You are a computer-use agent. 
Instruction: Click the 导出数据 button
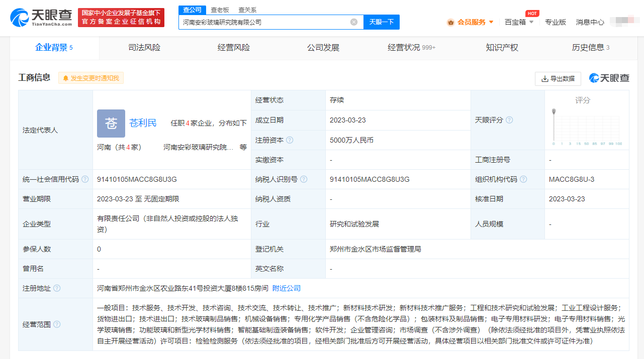point(558,79)
